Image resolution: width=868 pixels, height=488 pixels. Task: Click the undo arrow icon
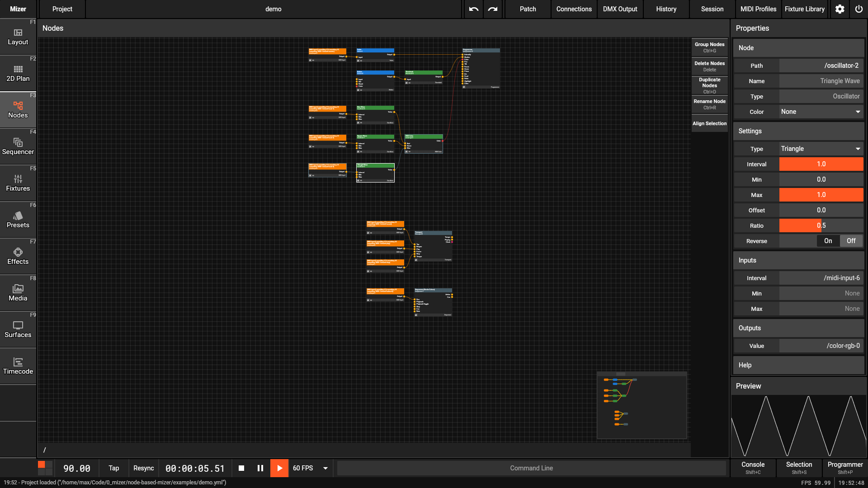pyautogui.click(x=473, y=9)
